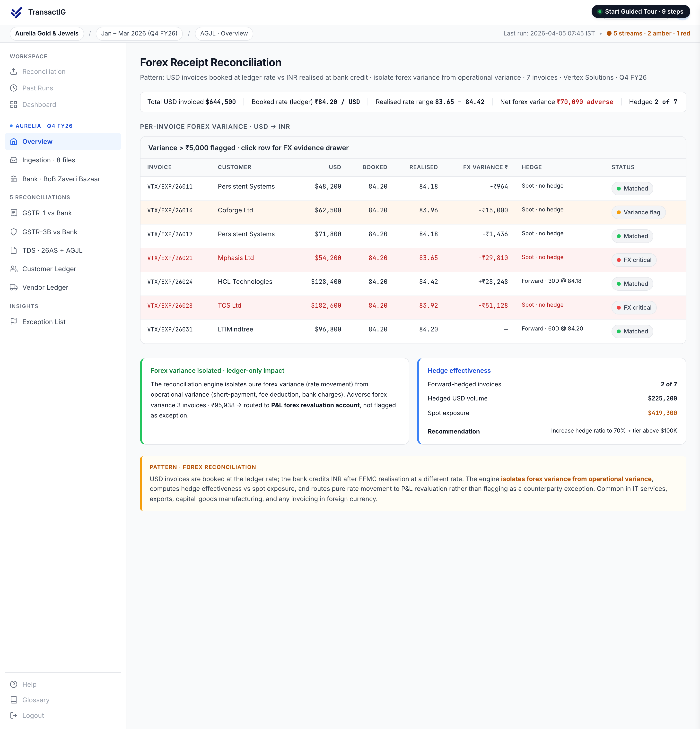Click the Ingestion inbox icon

pyautogui.click(x=14, y=160)
